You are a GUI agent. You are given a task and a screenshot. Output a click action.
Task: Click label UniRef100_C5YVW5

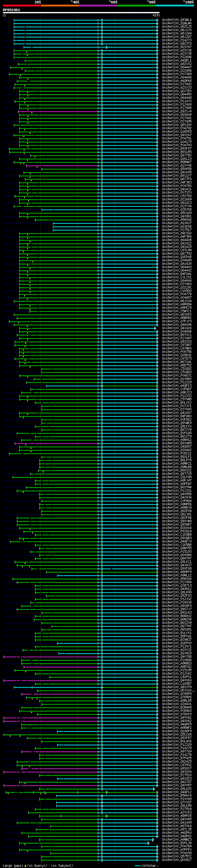click(177, 399)
